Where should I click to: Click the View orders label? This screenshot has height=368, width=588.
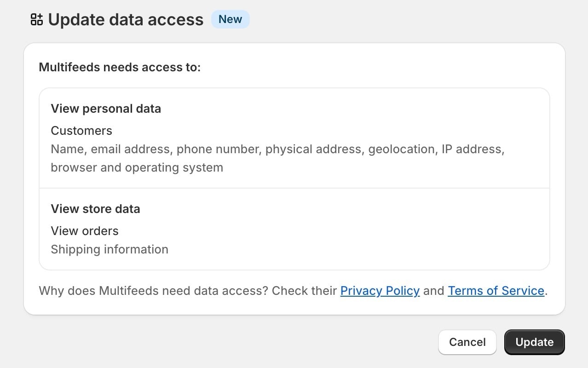pos(85,231)
